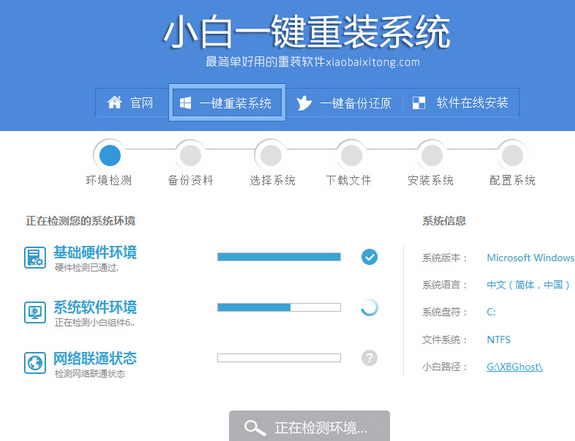Click the 硬件检测已通过 status text
575x441 pixels.
click(x=87, y=268)
